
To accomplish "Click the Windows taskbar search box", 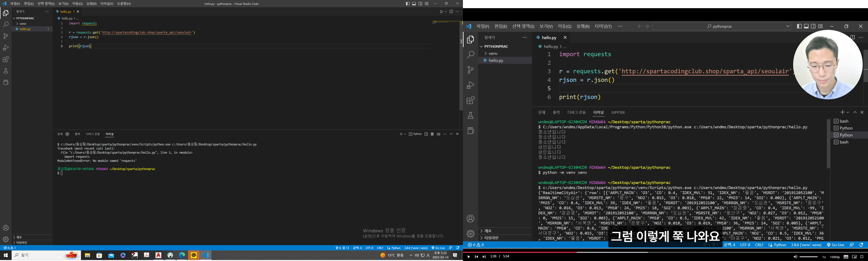I will (47, 256).
